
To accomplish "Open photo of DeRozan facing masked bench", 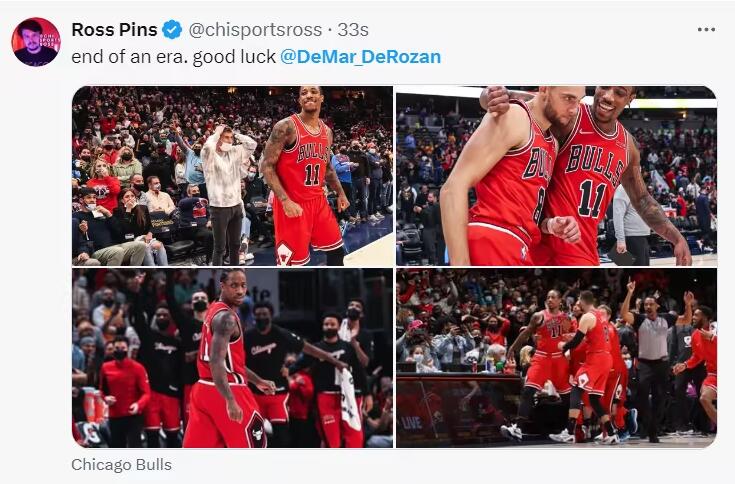I will 232,358.
